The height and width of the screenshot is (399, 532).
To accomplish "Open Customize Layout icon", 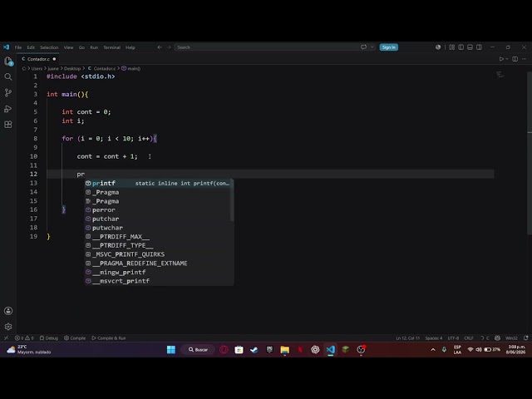I will tap(452, 47).
